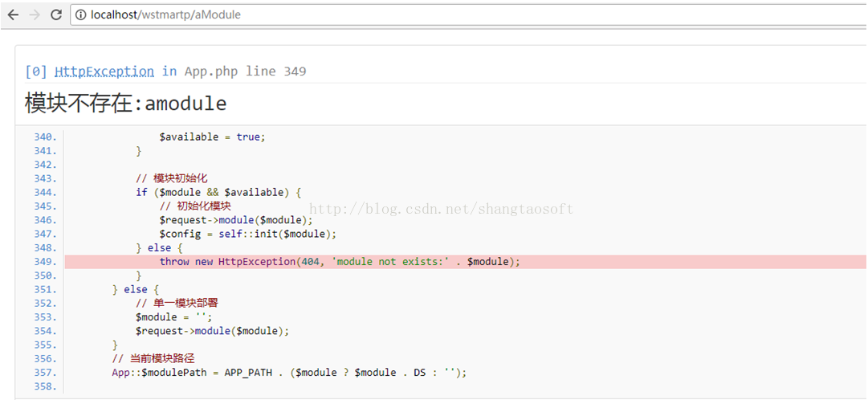Click the '[0]' exception index text
The image size is (868, 400).
37,71
